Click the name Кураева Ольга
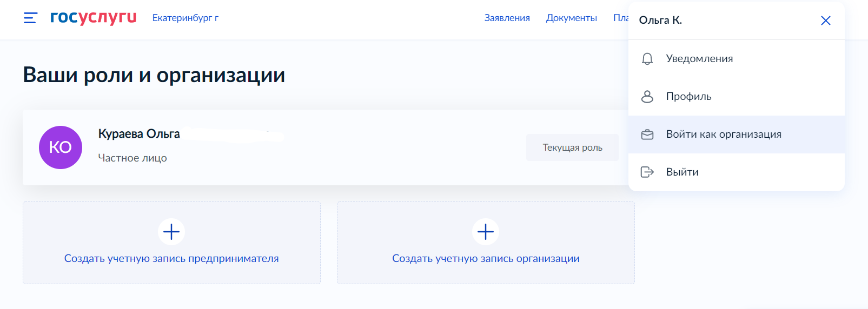 pyautogui.click(x=139, y=134)
